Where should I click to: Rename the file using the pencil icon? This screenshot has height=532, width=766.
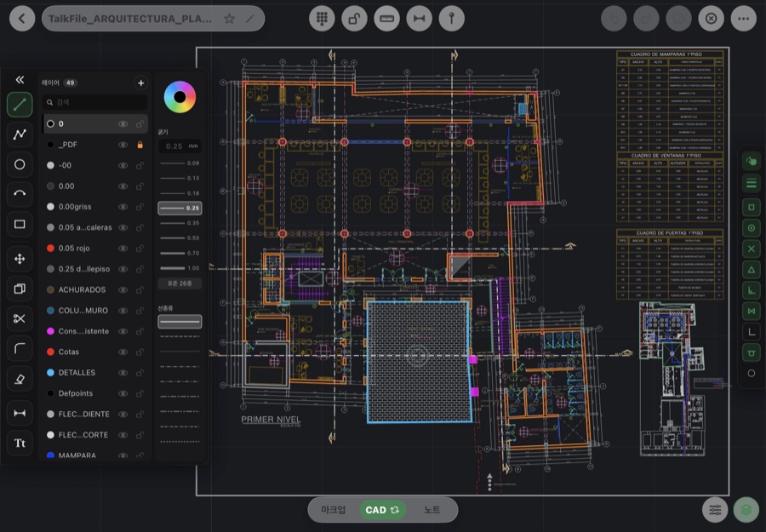249,19
